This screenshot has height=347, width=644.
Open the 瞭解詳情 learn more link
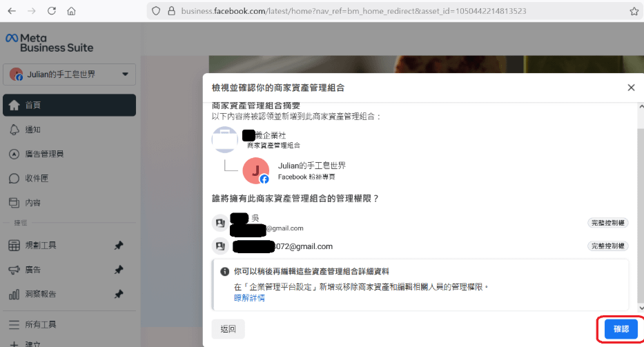coord(248,298)
